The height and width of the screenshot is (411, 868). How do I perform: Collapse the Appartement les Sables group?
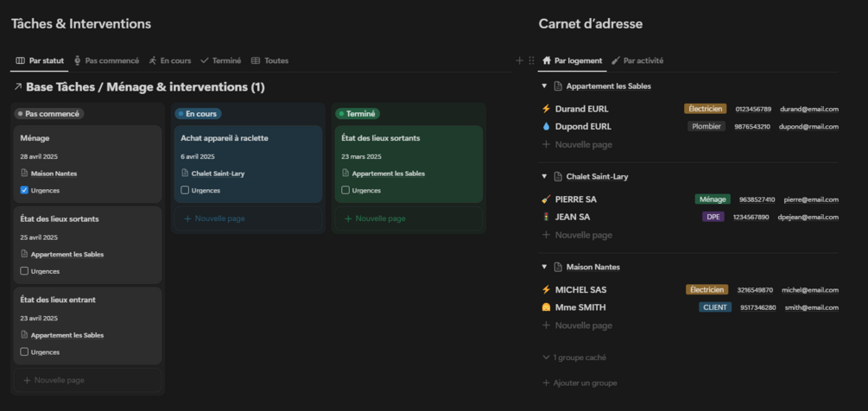tap(544, 86)
